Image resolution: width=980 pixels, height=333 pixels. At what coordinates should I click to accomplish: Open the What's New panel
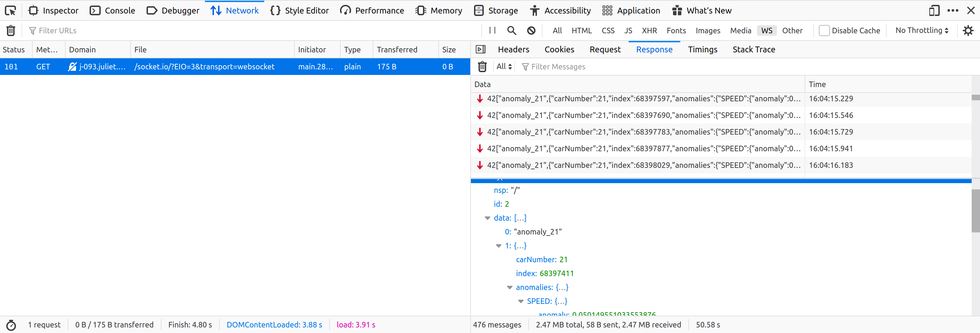pyautogui.click(x=702, y=11)
